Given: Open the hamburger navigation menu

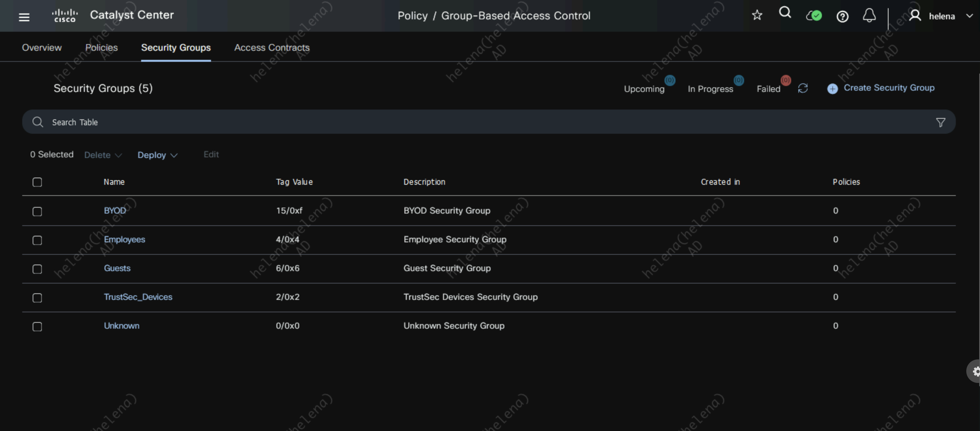Looking at the screenshot, I should [24, 17].
